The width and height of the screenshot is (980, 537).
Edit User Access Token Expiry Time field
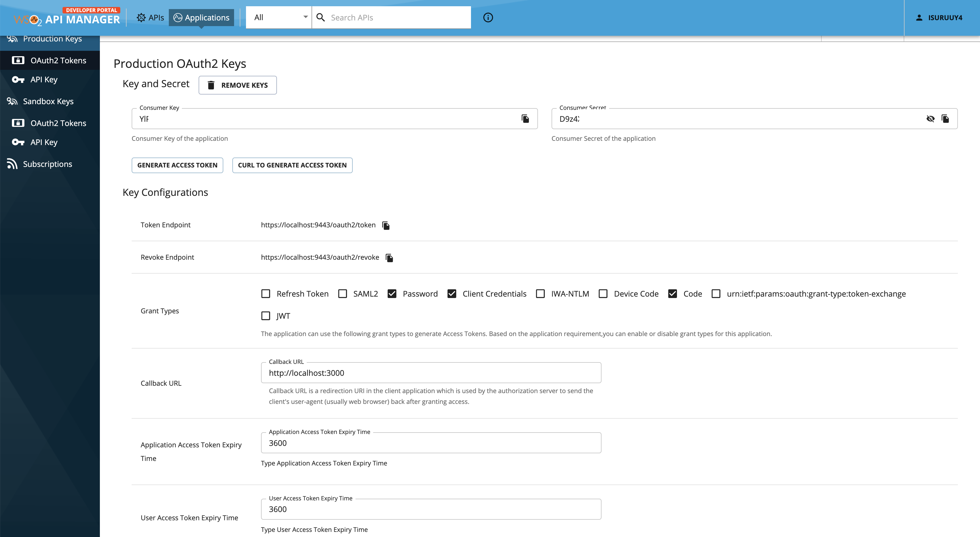[x=431, y=509]
